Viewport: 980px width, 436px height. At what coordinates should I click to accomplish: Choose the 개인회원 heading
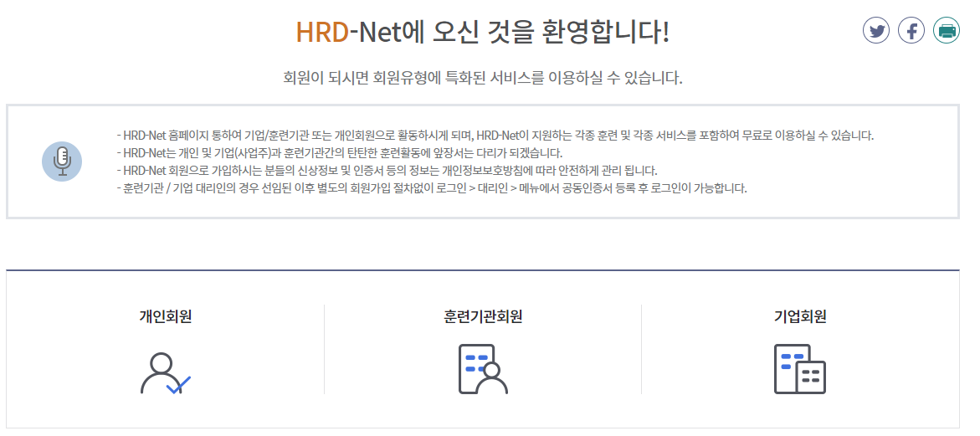click(165, 316)
